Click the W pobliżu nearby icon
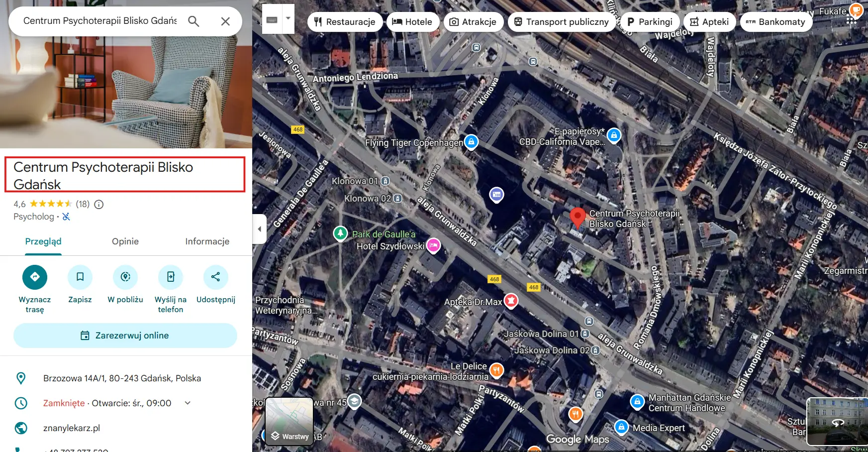Viewport: 868px width, 452px height. [125, 277]
